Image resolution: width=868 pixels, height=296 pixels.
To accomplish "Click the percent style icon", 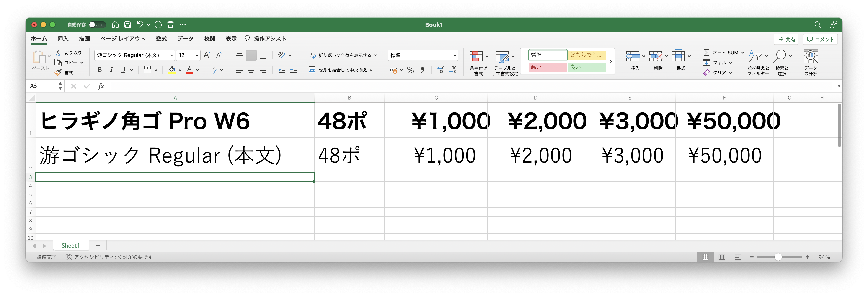I will coord(410,70).
